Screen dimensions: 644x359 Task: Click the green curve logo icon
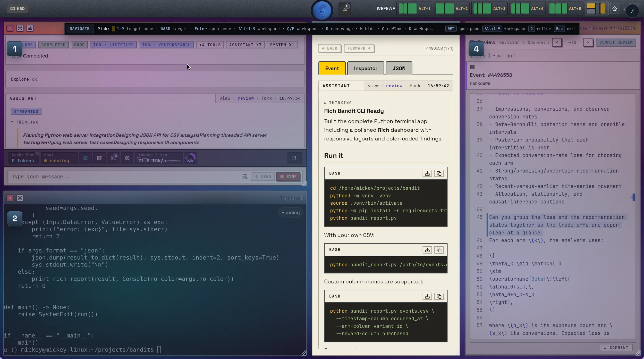[632, 11]
